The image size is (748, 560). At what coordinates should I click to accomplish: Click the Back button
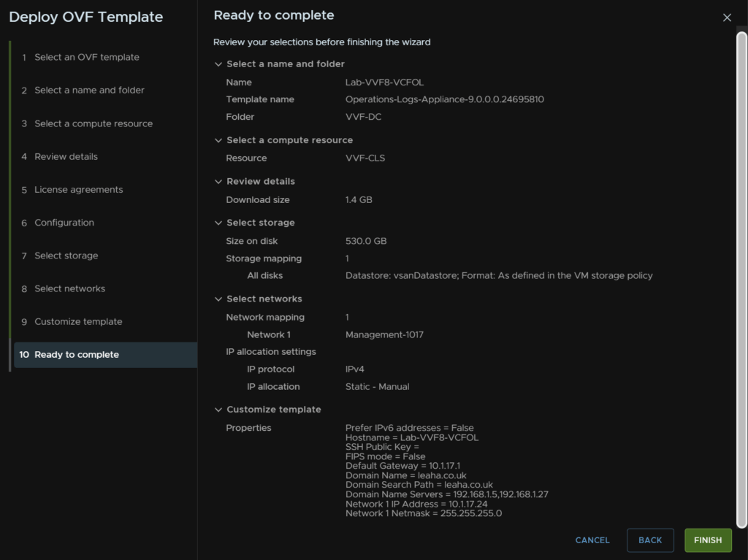[650, 540]
